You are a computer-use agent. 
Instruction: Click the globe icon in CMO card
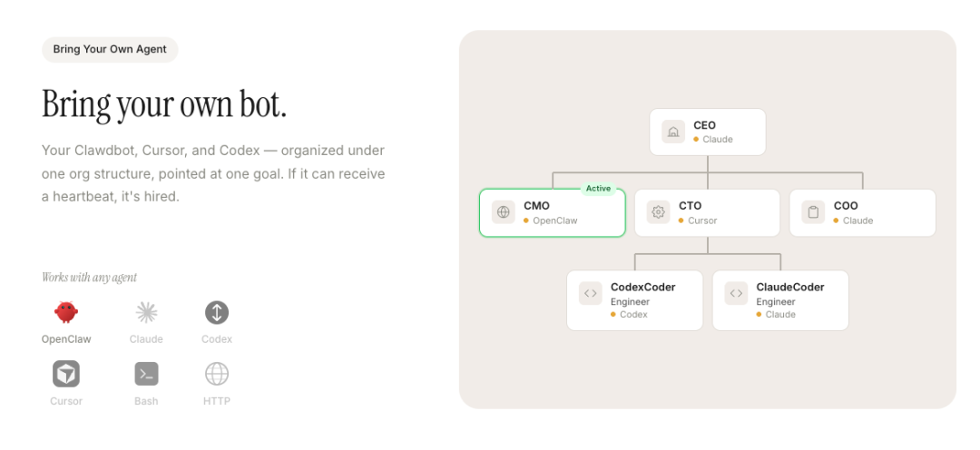pyautogui.click(x=503, y=212)
